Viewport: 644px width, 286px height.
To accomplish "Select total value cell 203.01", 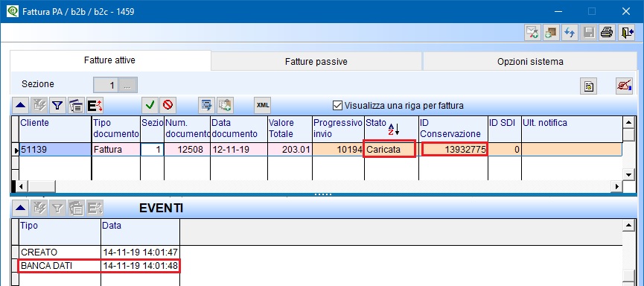I will tap(290, 150).
